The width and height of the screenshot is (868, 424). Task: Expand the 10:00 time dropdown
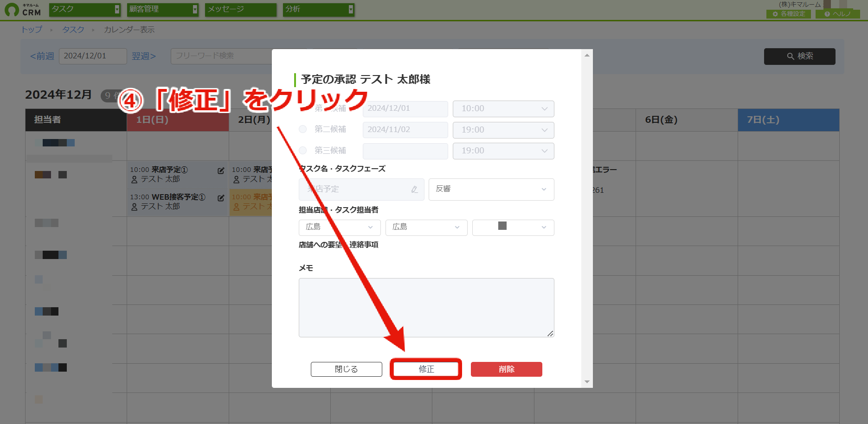(x=503, y=109)
